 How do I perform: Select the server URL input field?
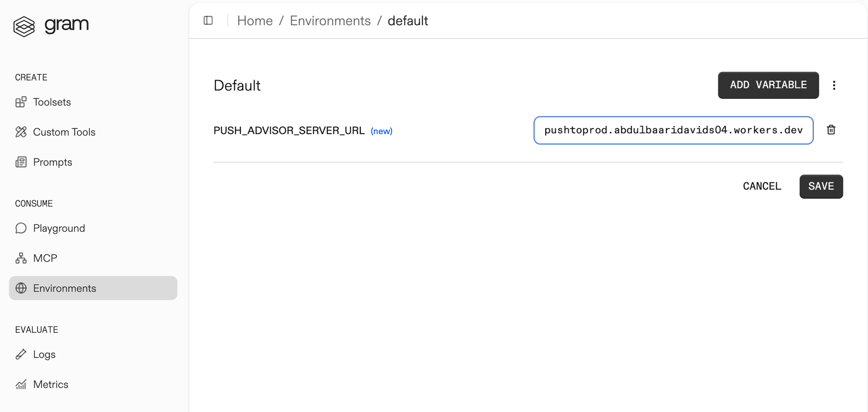pos(673,130)
